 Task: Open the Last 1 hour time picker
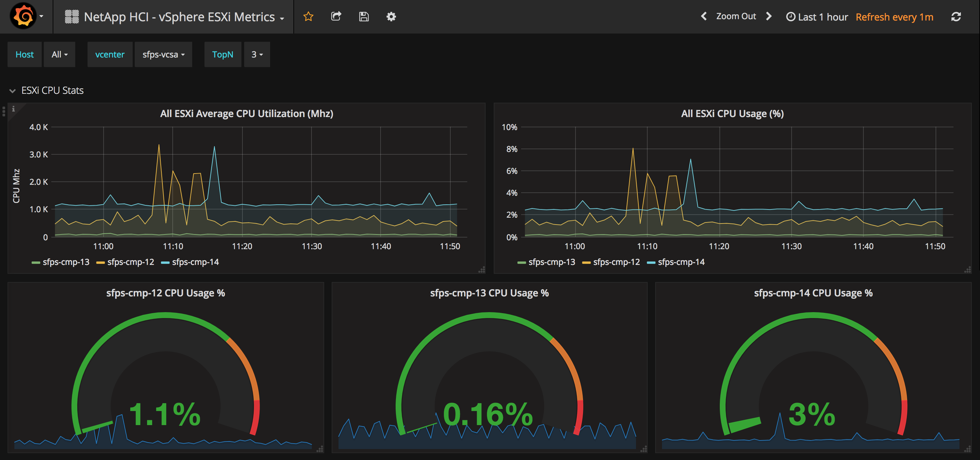(817, 17)
